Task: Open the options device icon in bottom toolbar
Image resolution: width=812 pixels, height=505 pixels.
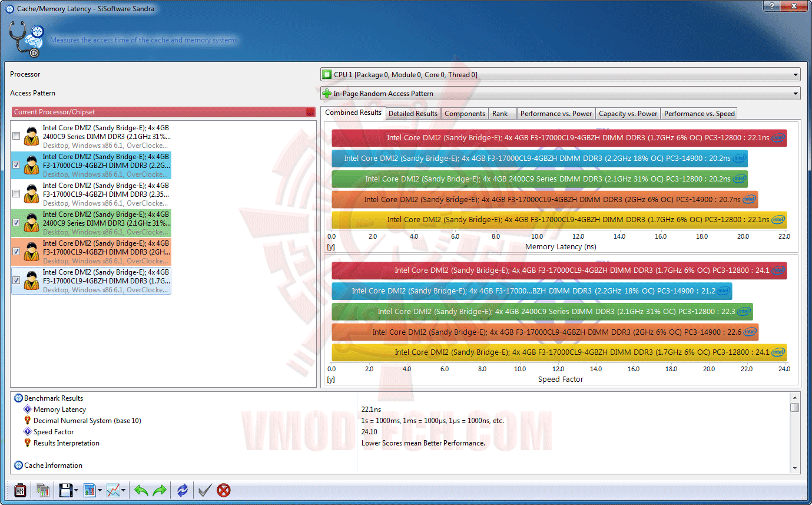Action: pos(20,490)
